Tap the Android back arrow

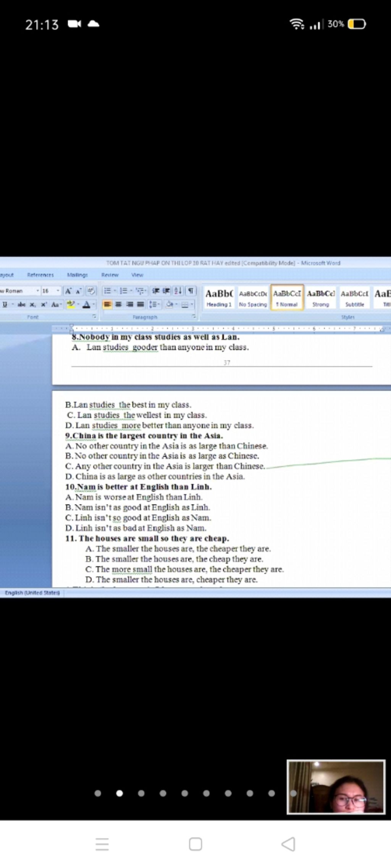click(x=288, y=844)
